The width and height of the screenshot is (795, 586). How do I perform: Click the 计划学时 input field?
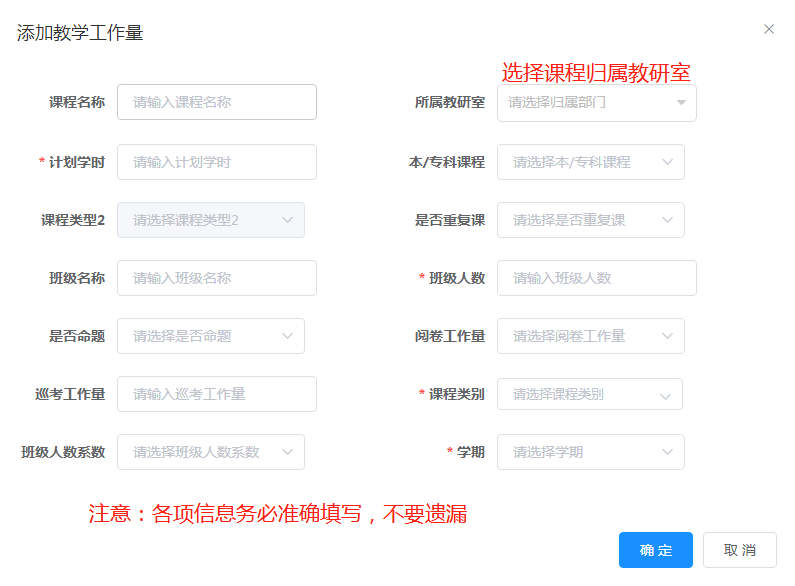point(217,162)
